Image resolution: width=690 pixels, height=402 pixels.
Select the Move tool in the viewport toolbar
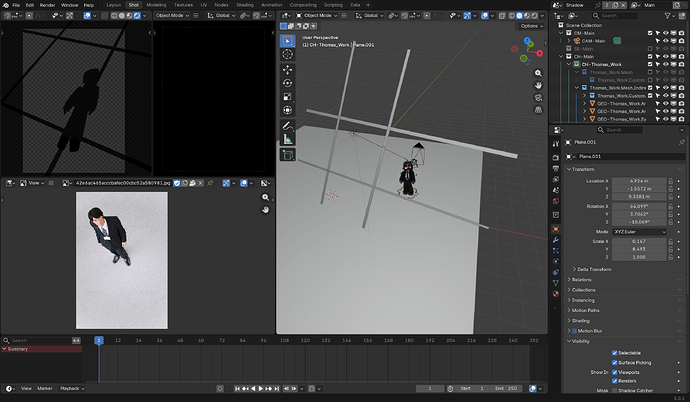287,69
